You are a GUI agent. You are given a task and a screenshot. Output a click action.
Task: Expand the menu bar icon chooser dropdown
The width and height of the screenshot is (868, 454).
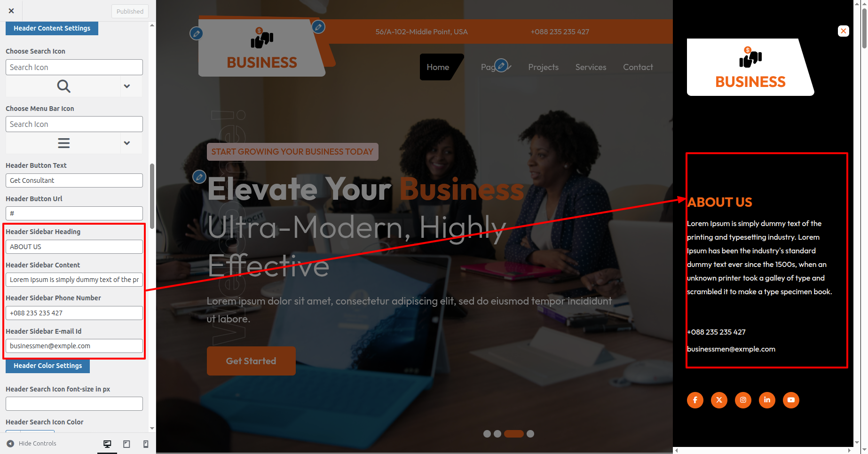click(126, 143)
